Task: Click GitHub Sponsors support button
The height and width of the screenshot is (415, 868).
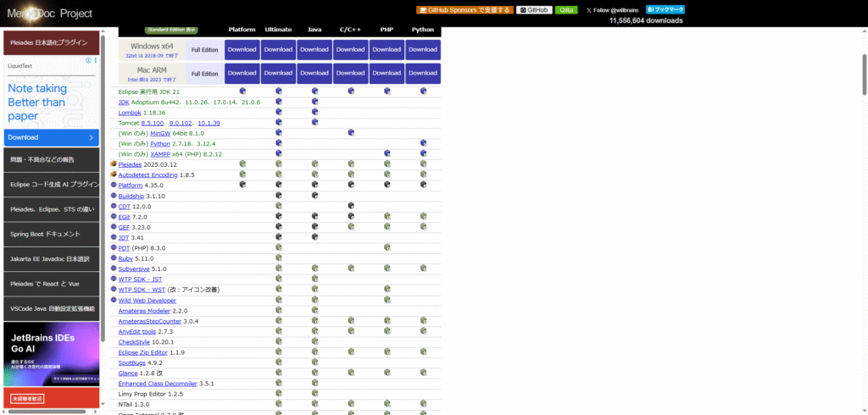Action: (x=465, y=10)
